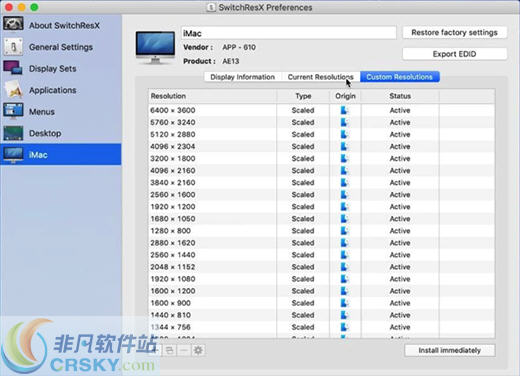Click Active status of 1344 × 756 row

coord(400,327)
